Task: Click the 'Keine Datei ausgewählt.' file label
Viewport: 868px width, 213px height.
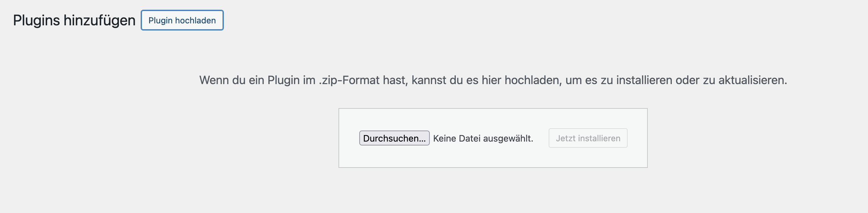Action: tap(483, 139)
